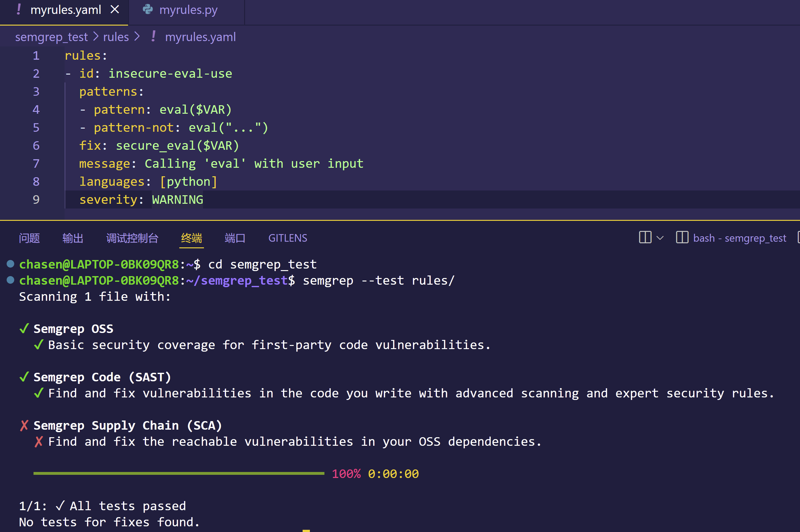
Task: Click semgrep_test in the breadcrumb
Action: click(51, 37)
